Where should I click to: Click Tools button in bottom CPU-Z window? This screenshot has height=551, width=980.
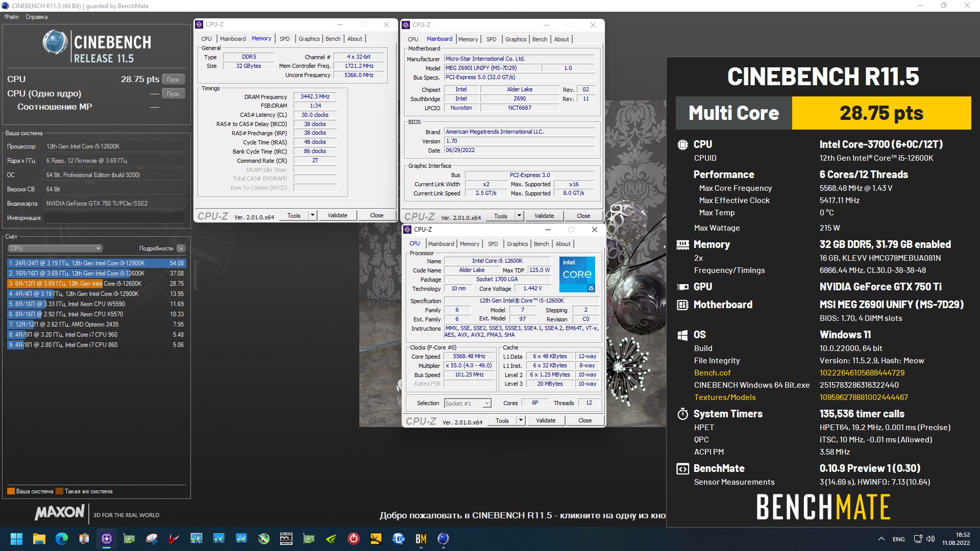502,421
